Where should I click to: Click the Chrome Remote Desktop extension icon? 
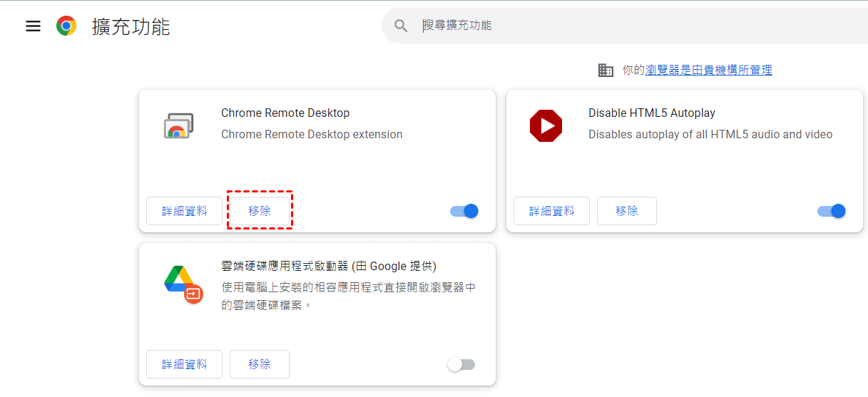(x=175, y=125)
